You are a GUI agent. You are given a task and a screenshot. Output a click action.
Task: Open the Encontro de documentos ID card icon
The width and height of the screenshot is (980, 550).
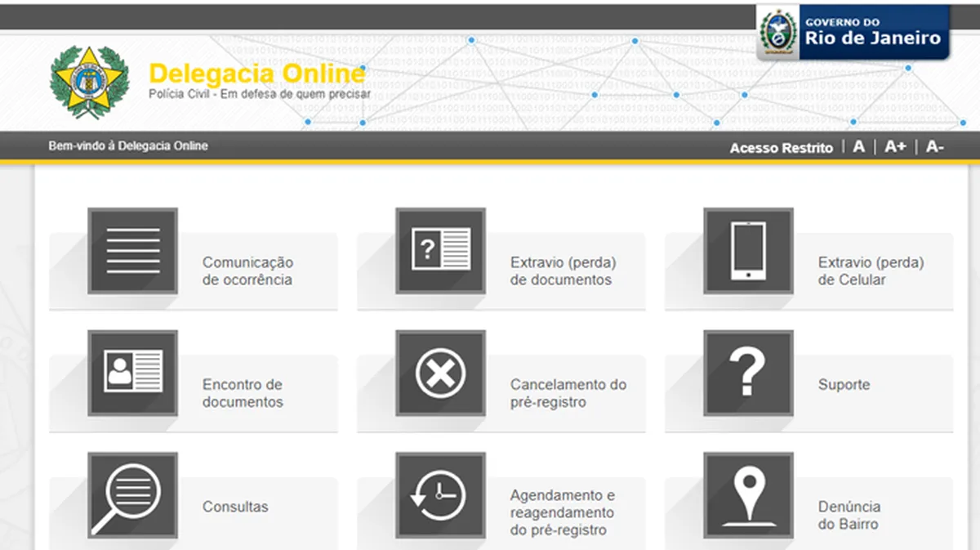click(x=132, y=373)
